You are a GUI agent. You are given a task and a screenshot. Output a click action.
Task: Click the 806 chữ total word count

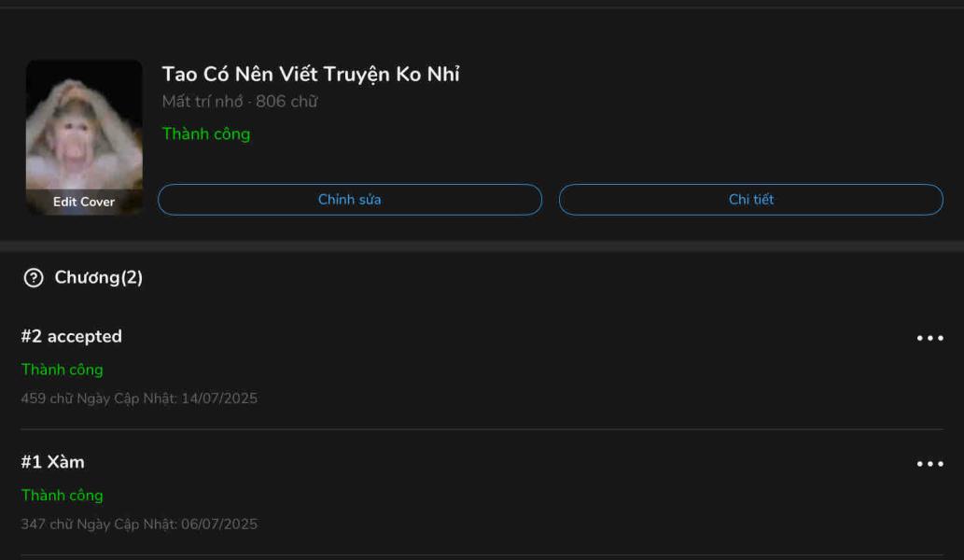[286, 102]
